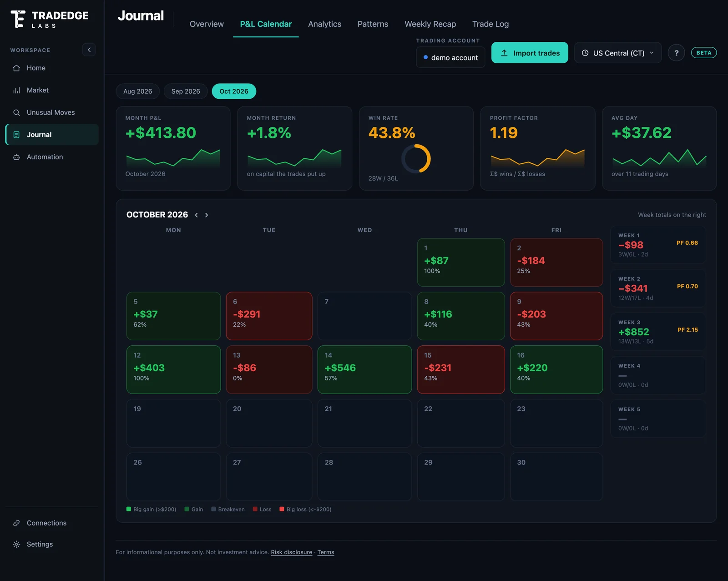Open October 12 day cell with +$403
This screenshot has width=728, height=581.
point(173,369)
